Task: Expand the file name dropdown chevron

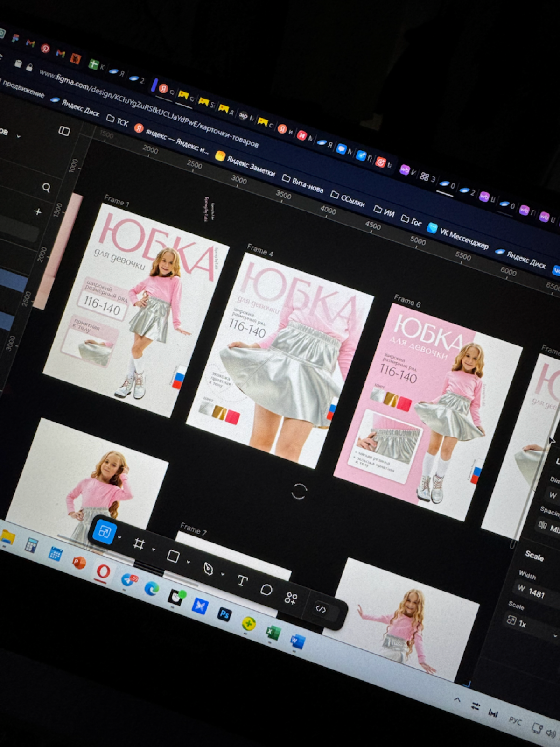Action: (18, 136)
